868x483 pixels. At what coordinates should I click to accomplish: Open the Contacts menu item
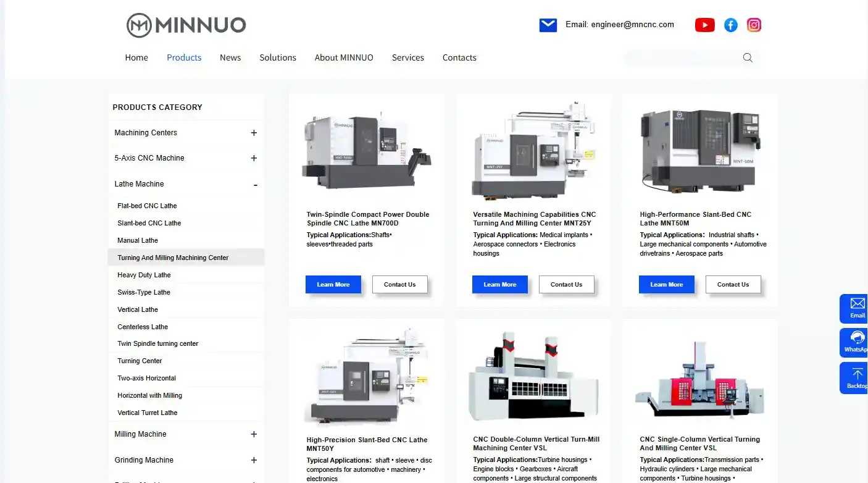tap(459, 57)
